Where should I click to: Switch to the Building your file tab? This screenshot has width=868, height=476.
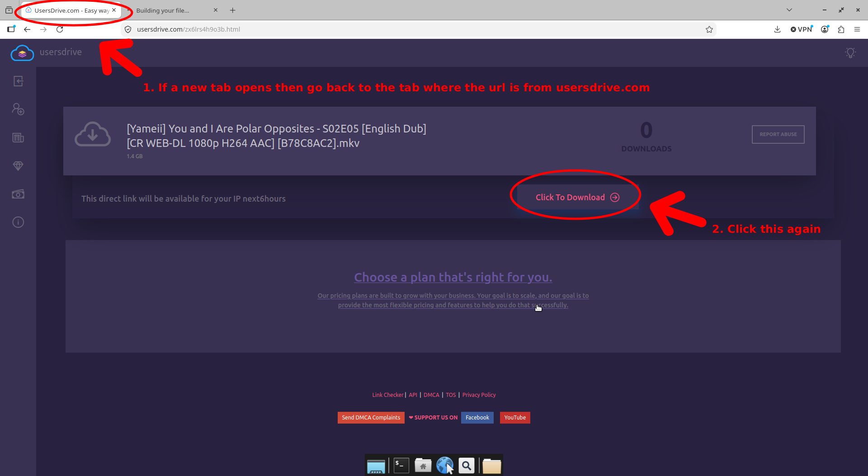coord(172,10)
